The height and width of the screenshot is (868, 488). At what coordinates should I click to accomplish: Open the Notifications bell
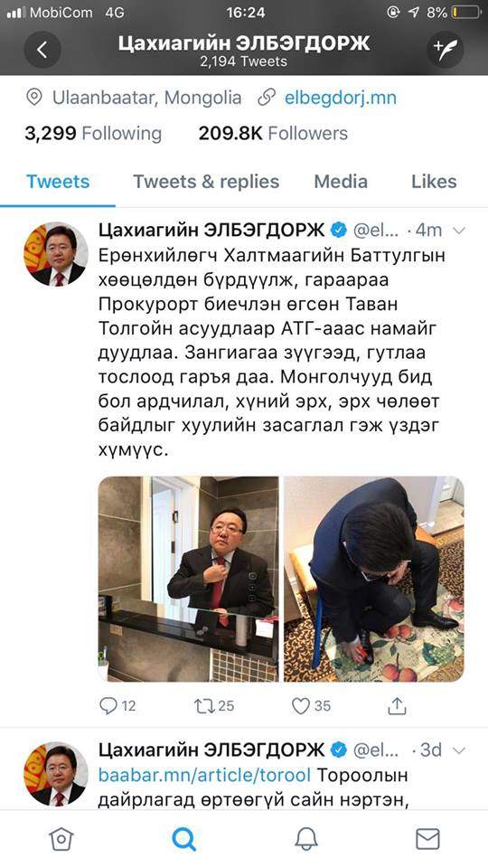(x=306, y=839)
